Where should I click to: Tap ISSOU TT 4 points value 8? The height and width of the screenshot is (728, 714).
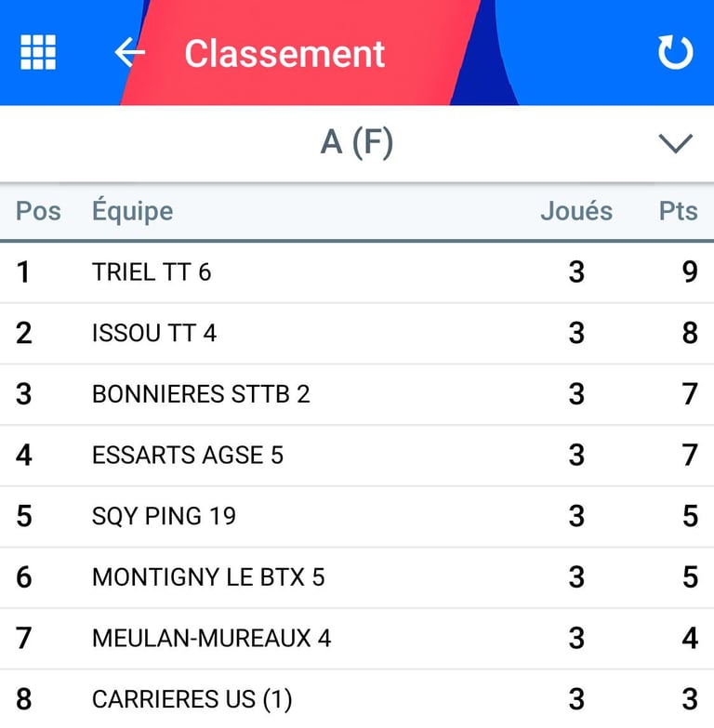click(x=690, y=333)
